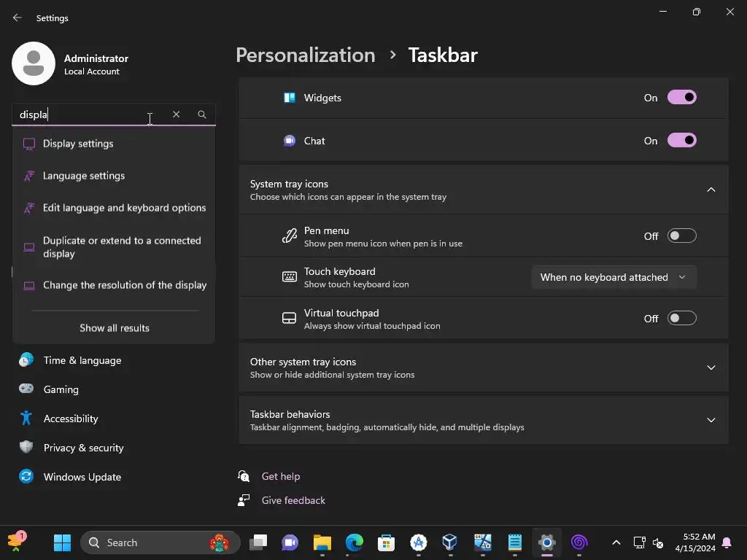Open the Touch keyboard dropdown

click(x=614, y=277)
